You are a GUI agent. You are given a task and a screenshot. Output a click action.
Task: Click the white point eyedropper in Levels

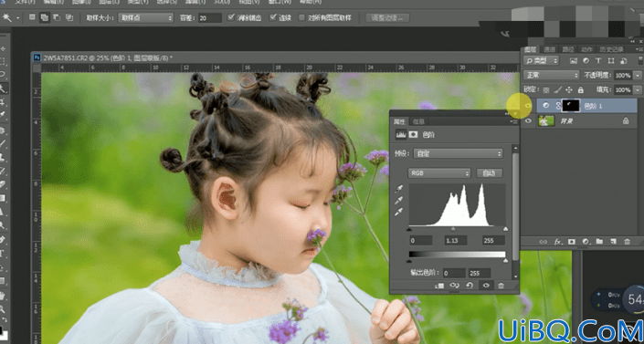[x=399, y=213]
